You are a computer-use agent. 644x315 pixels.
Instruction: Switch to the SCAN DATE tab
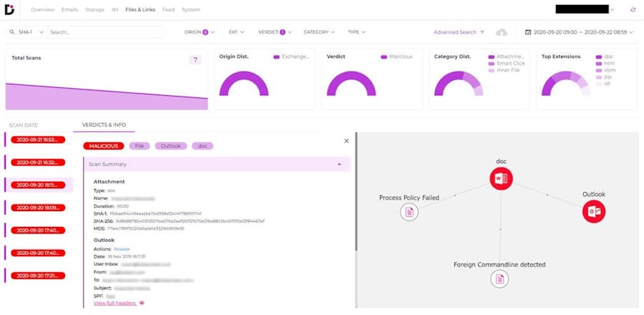click(x=24, y=125)
